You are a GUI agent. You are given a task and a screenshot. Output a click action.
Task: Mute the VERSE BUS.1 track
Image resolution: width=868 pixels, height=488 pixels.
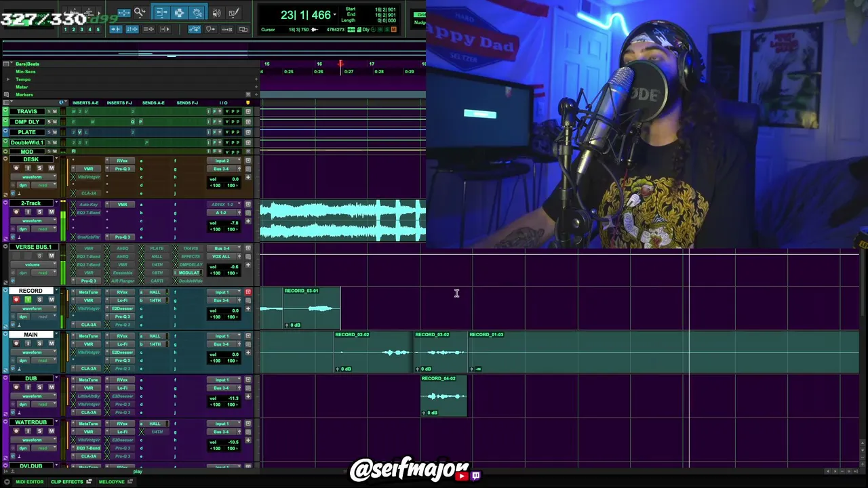pyautogui.click(x=51, y=256)
